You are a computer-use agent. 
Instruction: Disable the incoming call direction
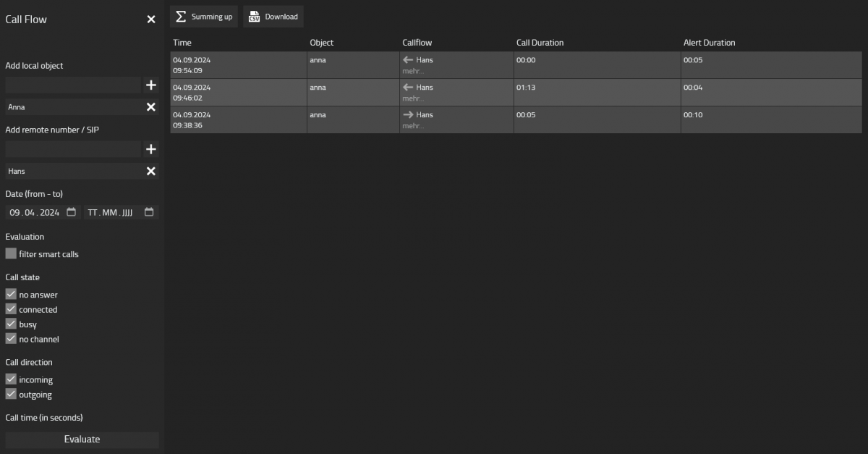[x=11, y=379]
